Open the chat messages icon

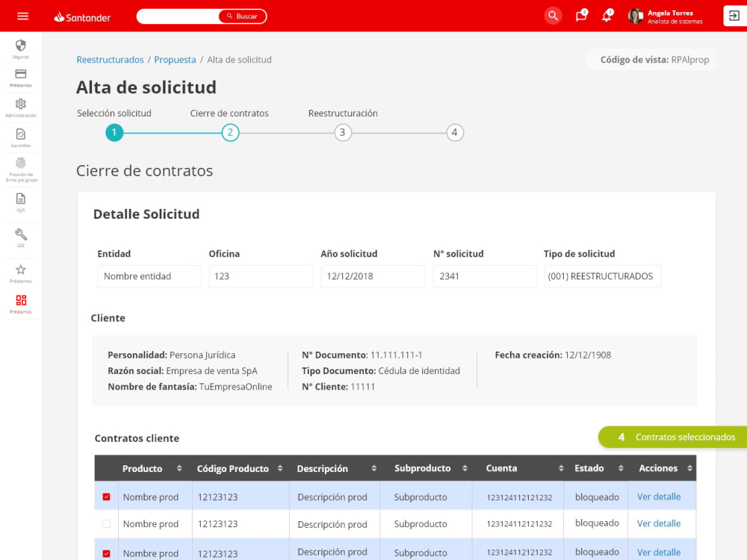580,16
